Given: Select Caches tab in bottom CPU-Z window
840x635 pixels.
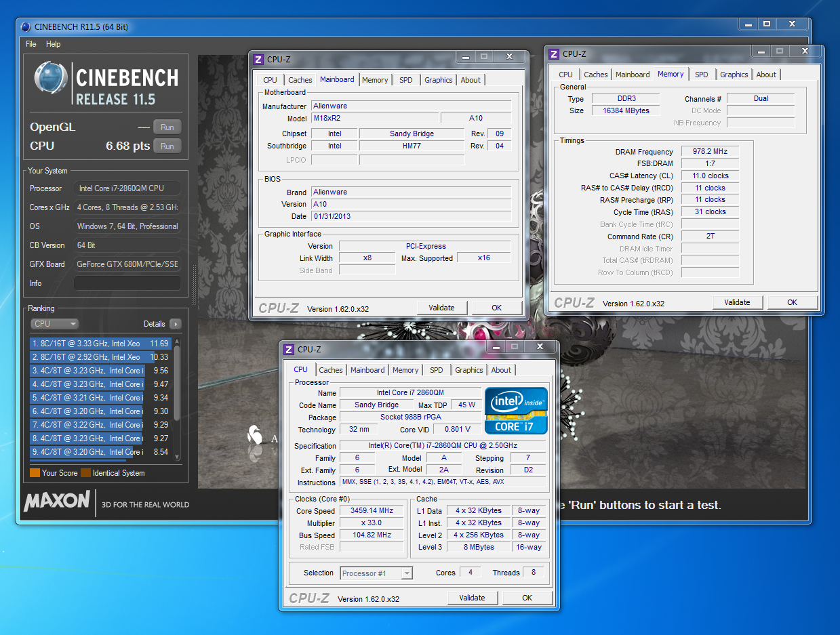Looking at the screenshot, I should [x=331, y=370].
